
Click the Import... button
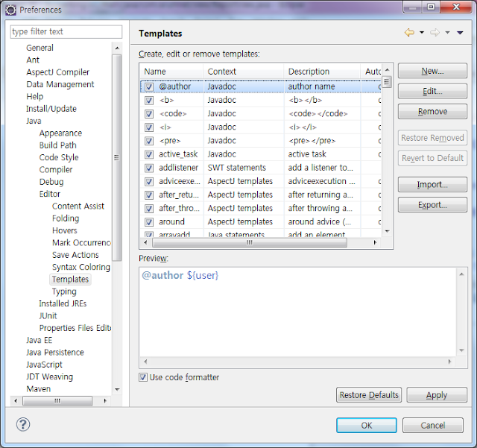(x=432, y=184)
